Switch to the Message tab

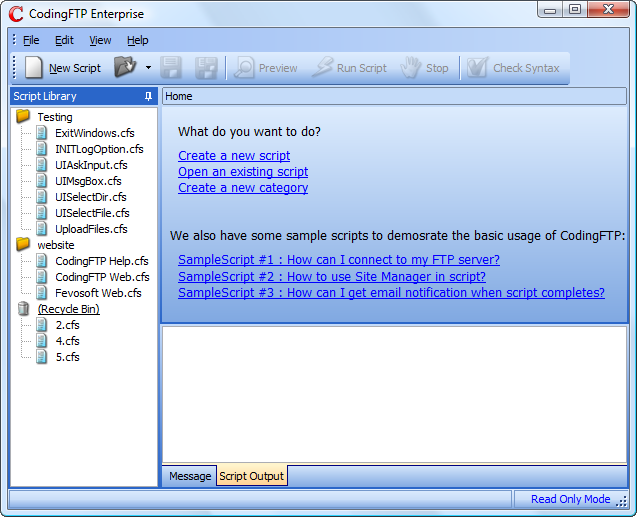coord(190,476)
